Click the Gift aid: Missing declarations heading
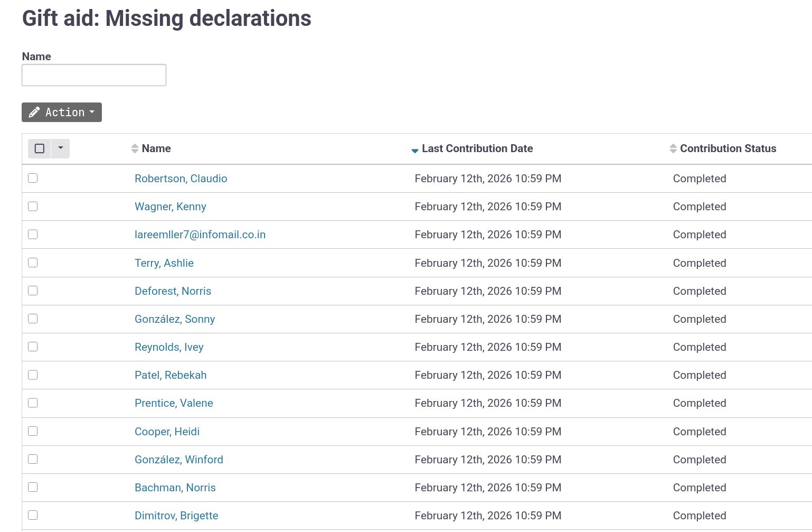 (x=167, y=18)
